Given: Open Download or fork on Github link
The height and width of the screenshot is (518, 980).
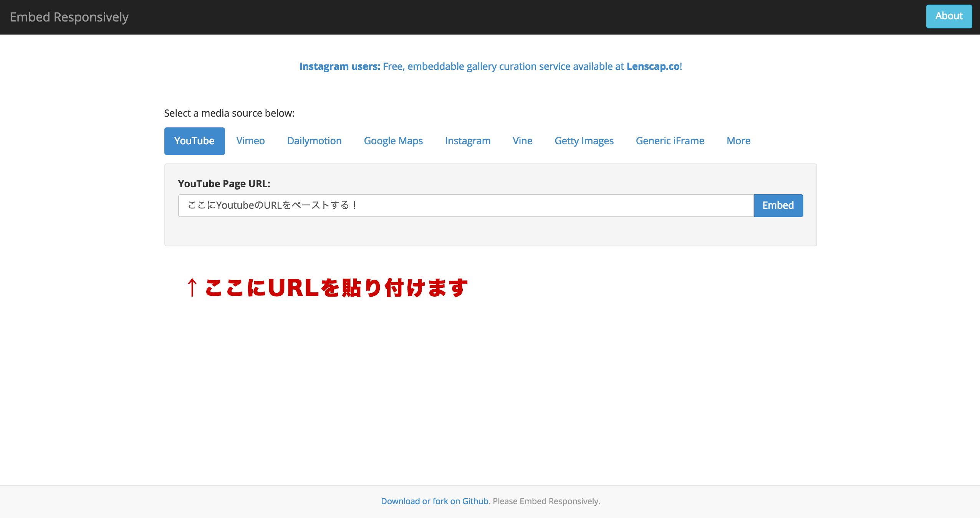Looking at the screenshot, I should click(x=435, y=501).
